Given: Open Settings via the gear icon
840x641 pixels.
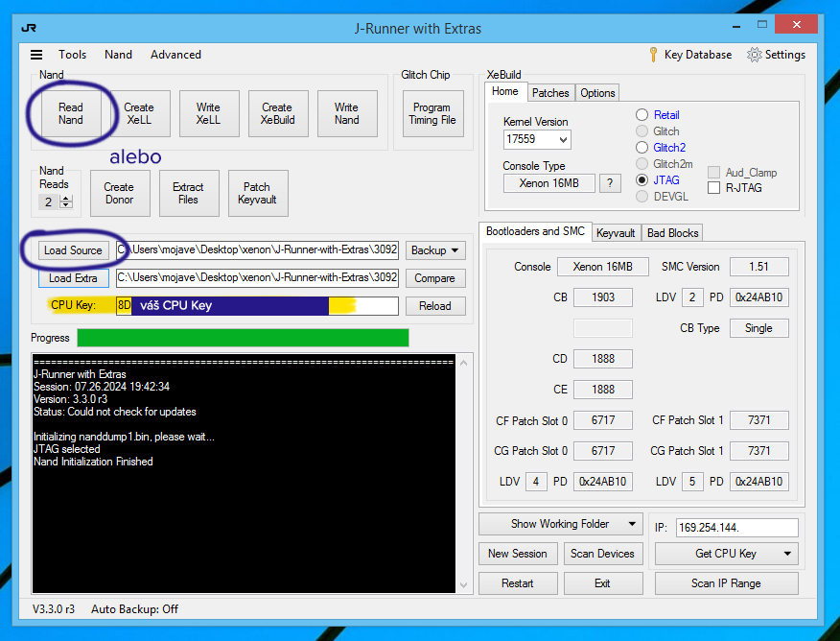Looking at the screenshot, I should click(x=754, y=55).
